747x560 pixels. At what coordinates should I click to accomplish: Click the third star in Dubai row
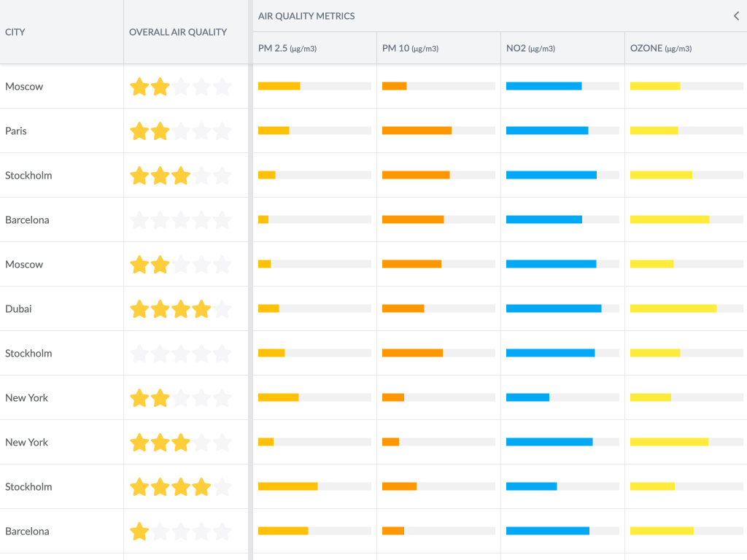click(x=181, y=308)
